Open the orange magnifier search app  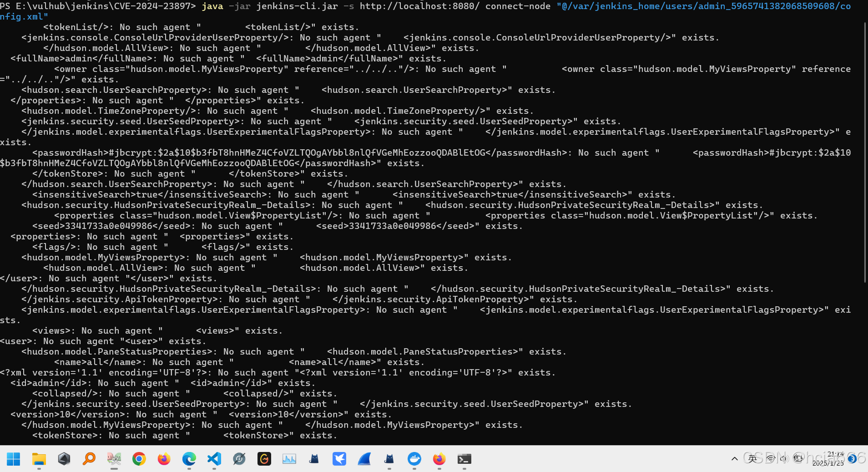pos(89,459)
